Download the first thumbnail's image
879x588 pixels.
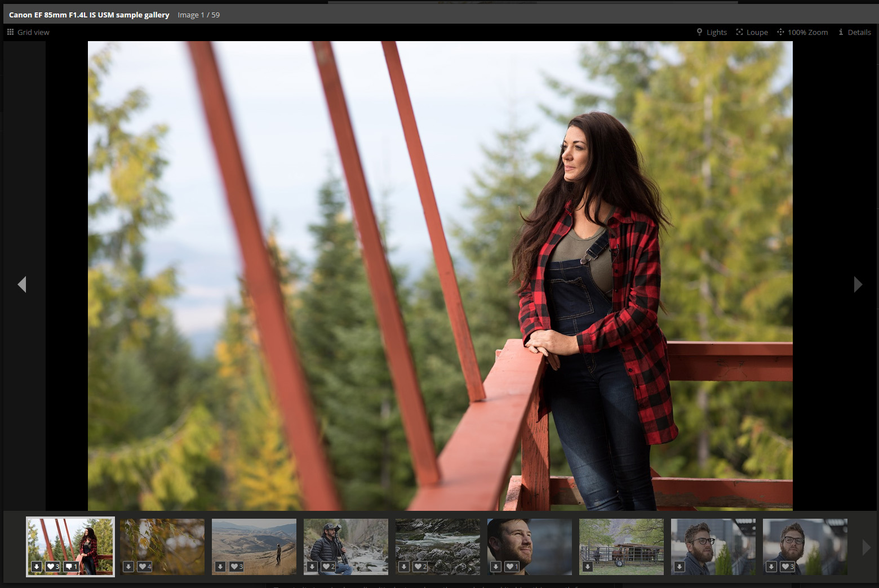(x=37, y=567)
